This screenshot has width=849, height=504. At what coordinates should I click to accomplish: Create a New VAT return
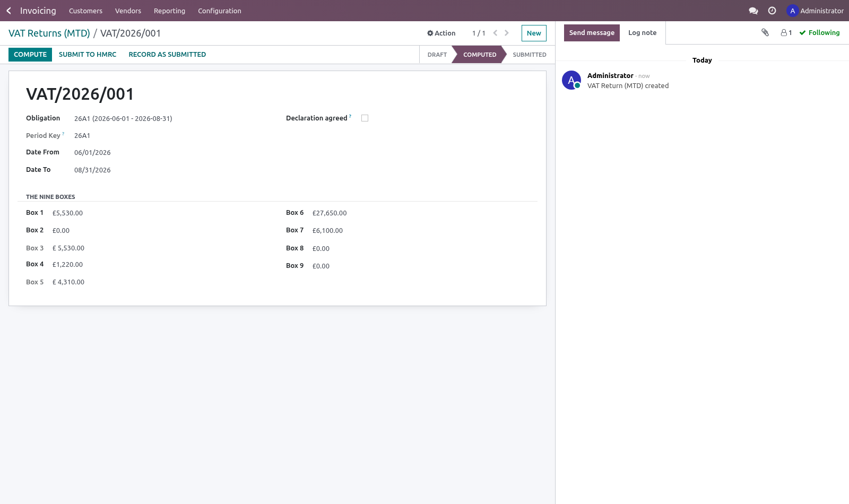click(534, 33)
